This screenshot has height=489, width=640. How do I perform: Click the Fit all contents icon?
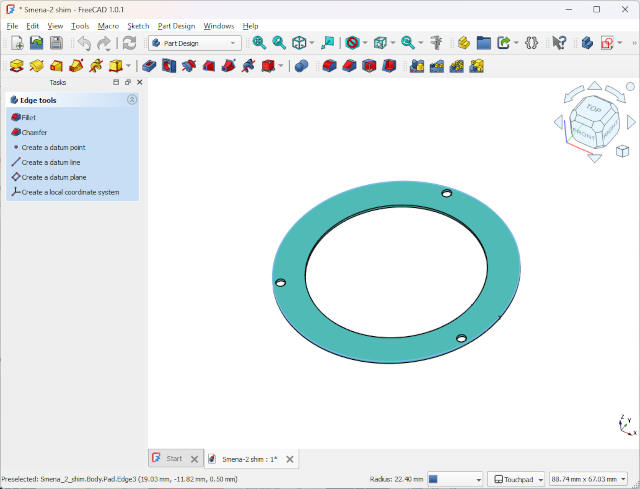[259, 43]
